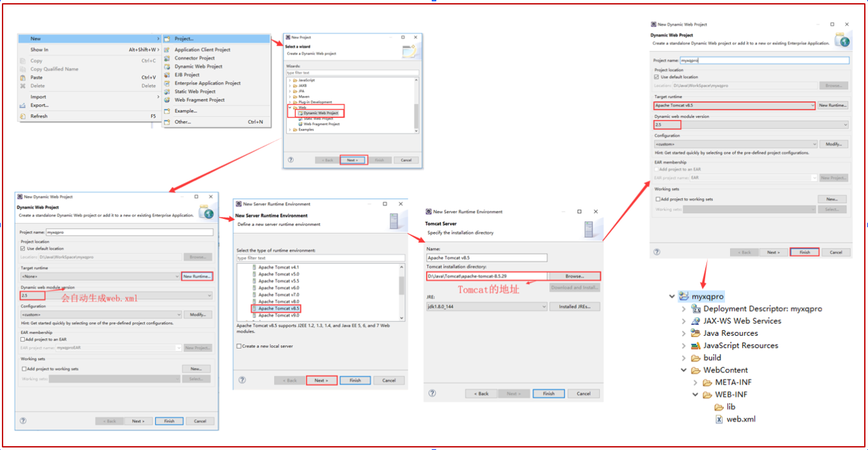Open Target runtime <None> dropdown in bottom-left dialog
The width and height of the screenshot is (868, 450).
pyautogui.click(x=100, y=276)
